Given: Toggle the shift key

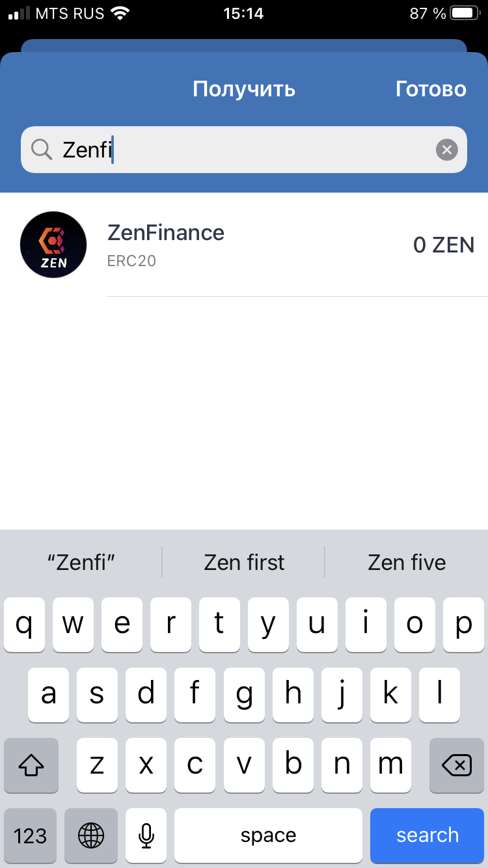Looking at the screenshot, I should [31, 765].
